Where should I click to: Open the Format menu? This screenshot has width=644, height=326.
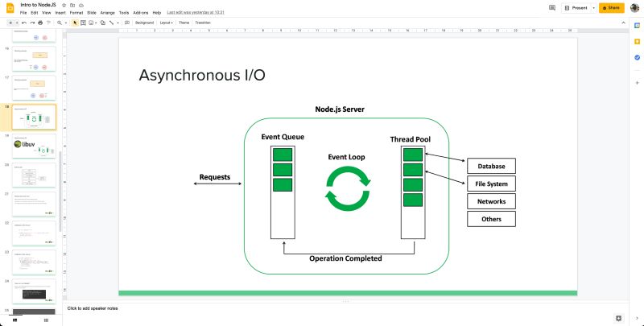pos(76,13)
